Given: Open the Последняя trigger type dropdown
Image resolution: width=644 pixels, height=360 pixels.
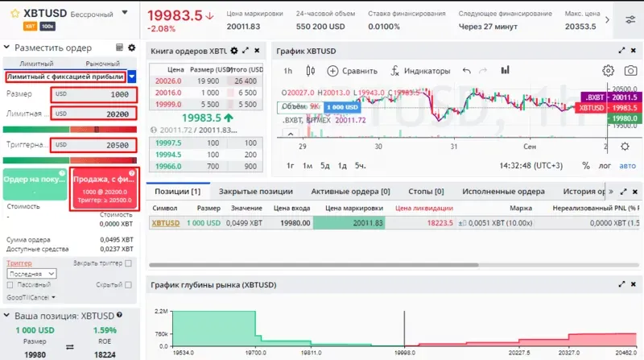Looking at the screenshot, I should (31, 274).
